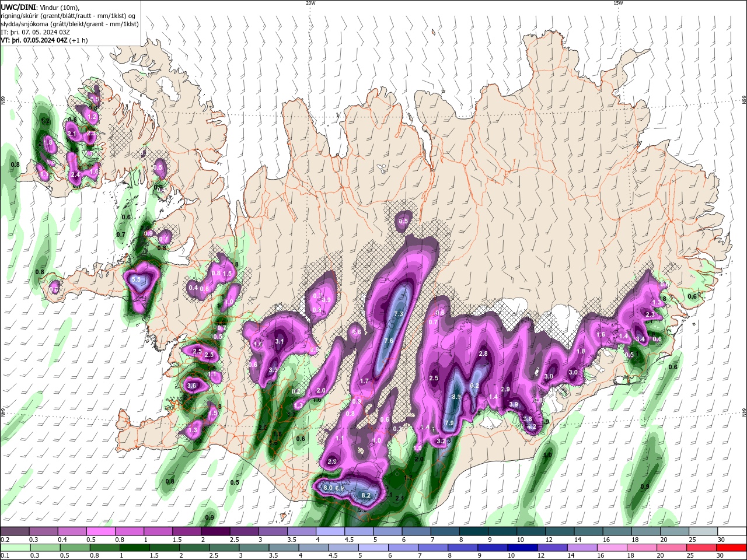
Task: Click the 2.8 value on the map
Action: point(483,353)
